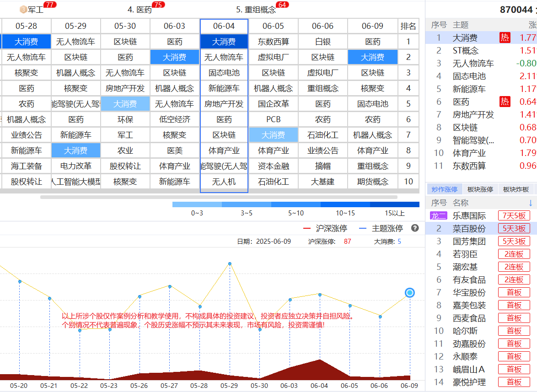
Task: Click PCB cell in the 06-05 column
Action: [x=273, y=119]
